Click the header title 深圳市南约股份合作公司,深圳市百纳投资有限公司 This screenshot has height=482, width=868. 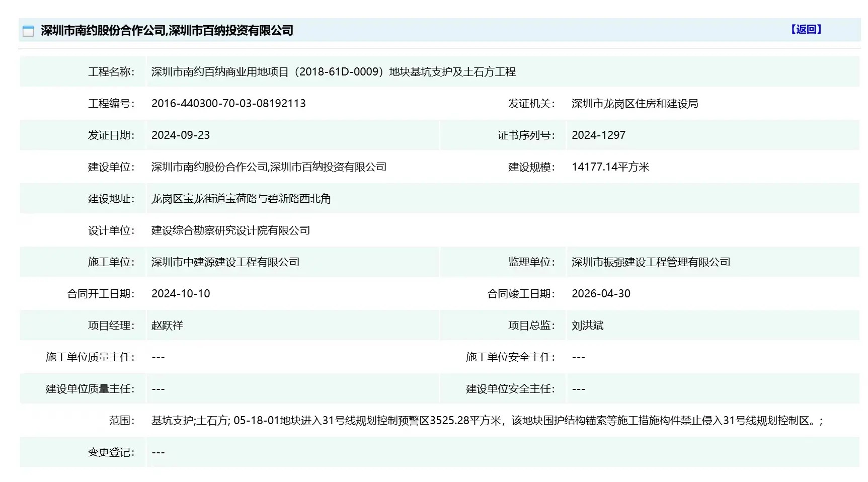tap(167, 31)
